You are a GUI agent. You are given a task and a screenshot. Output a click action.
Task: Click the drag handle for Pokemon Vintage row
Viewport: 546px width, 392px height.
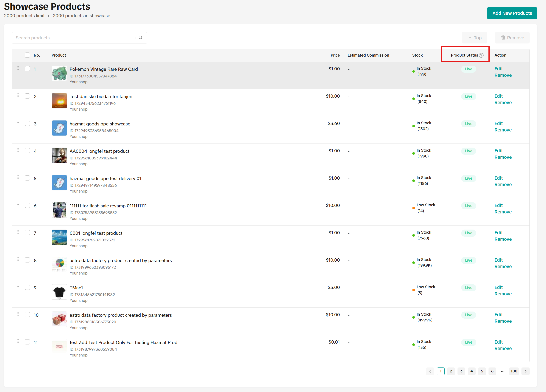(x=18, y=68)
